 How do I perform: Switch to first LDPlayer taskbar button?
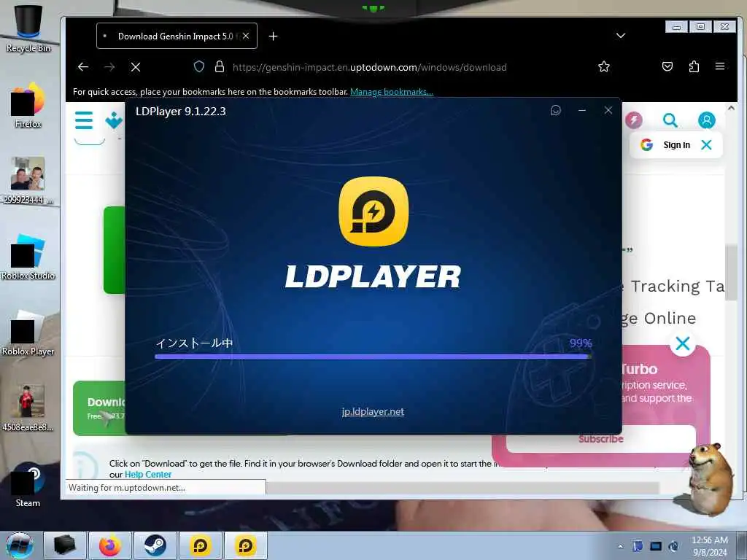pos(201,545)
